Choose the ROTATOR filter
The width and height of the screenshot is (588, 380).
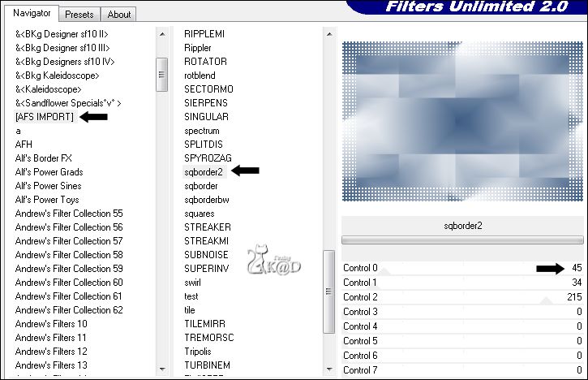pyautogui.click(x=205, y=62)
